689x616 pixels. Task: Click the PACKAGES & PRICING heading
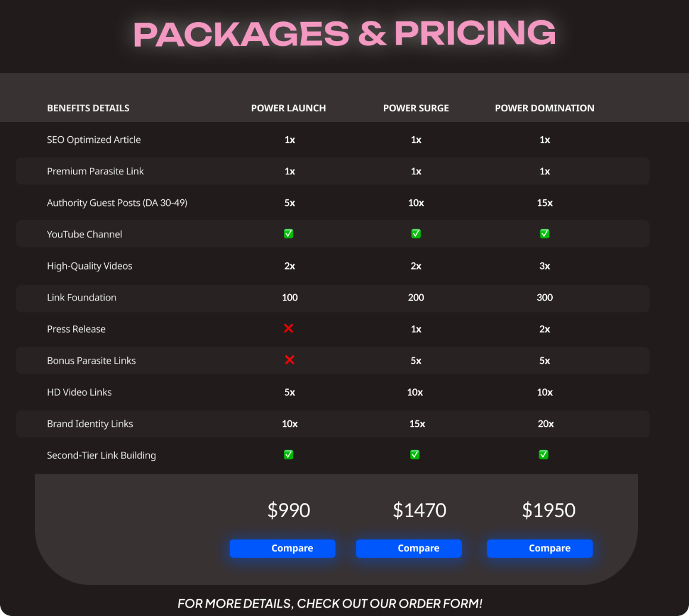click(x=345, y=33)
